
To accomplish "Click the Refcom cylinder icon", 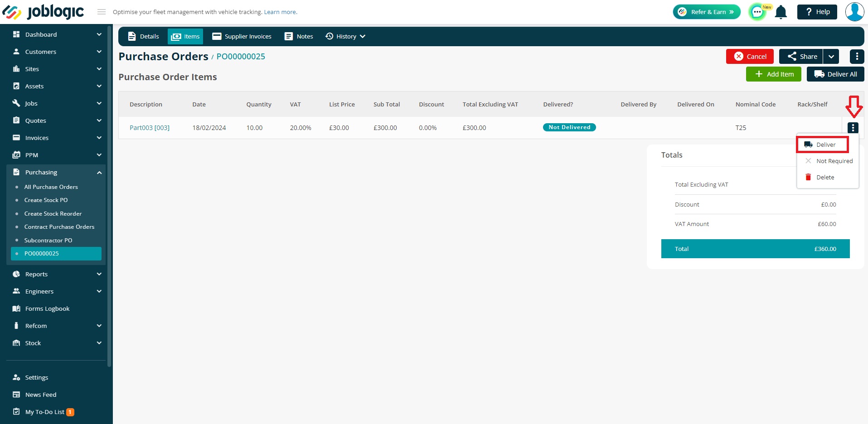I will pos(16,326).
